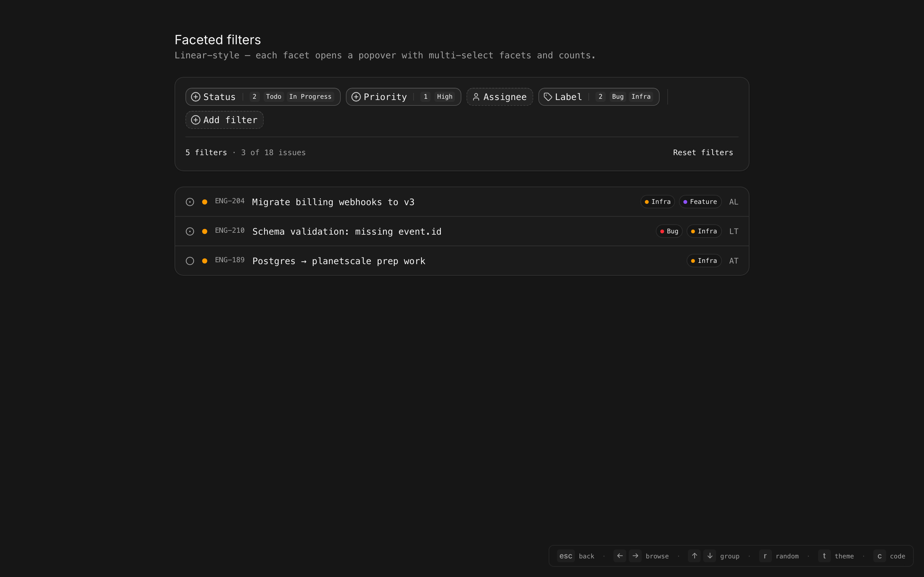The image size is (924, 577).
Task: Click the in-progress status icon for ENG-204
Action: 190,202
